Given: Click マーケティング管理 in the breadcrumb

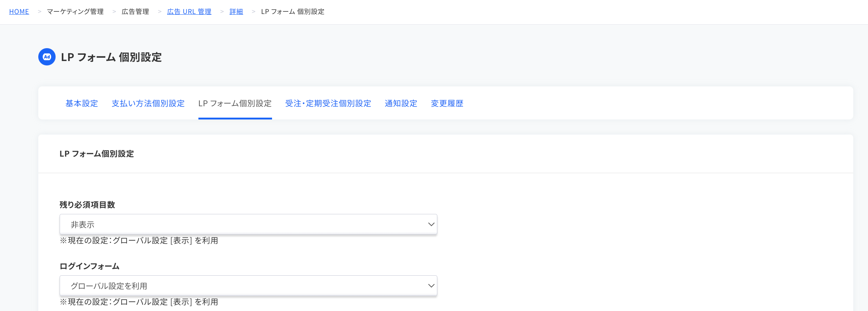Looking at the screenshot, I should click(75, 11).
